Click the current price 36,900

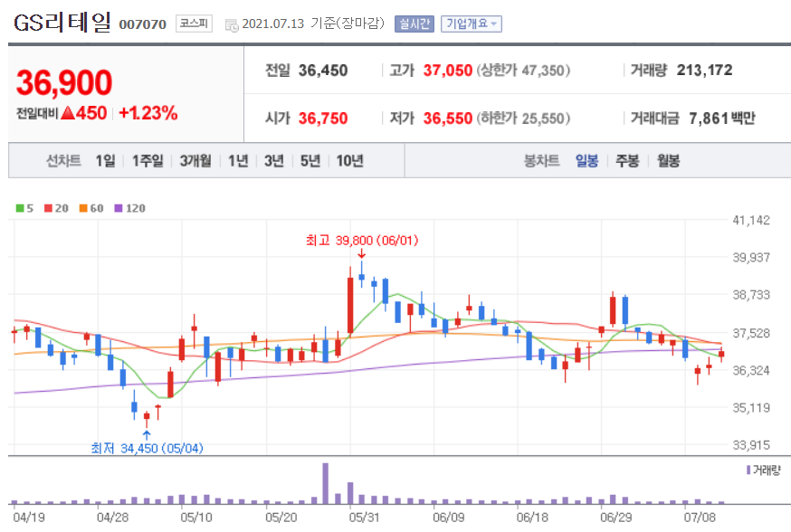point(64,82)
